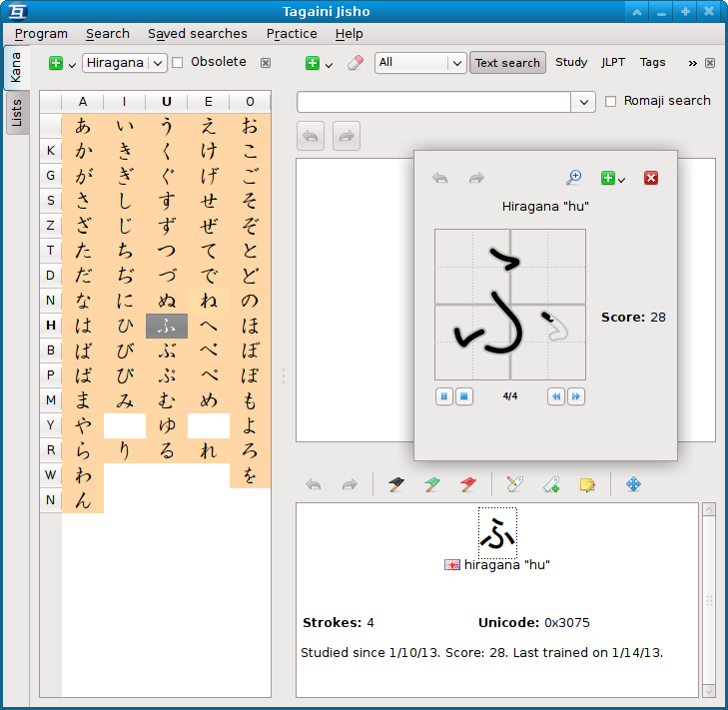728x710 pixels.
Task: Open the Hiragana kana type dropdown
Action: click(x=124, y=63)
